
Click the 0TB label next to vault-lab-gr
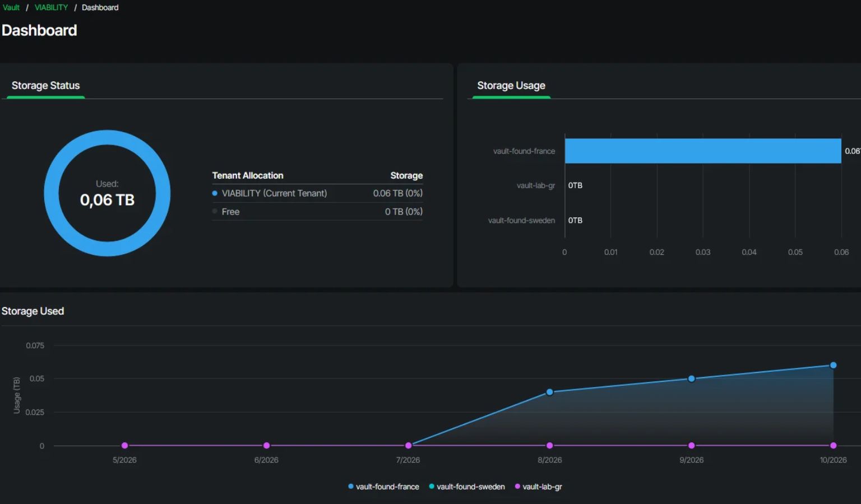click(575, 185)
